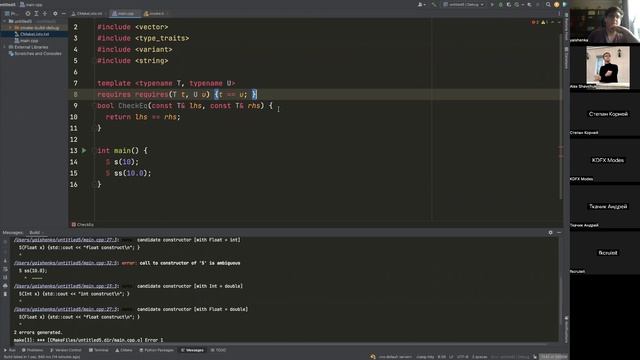Open the TODO tool window

(218, 350)
